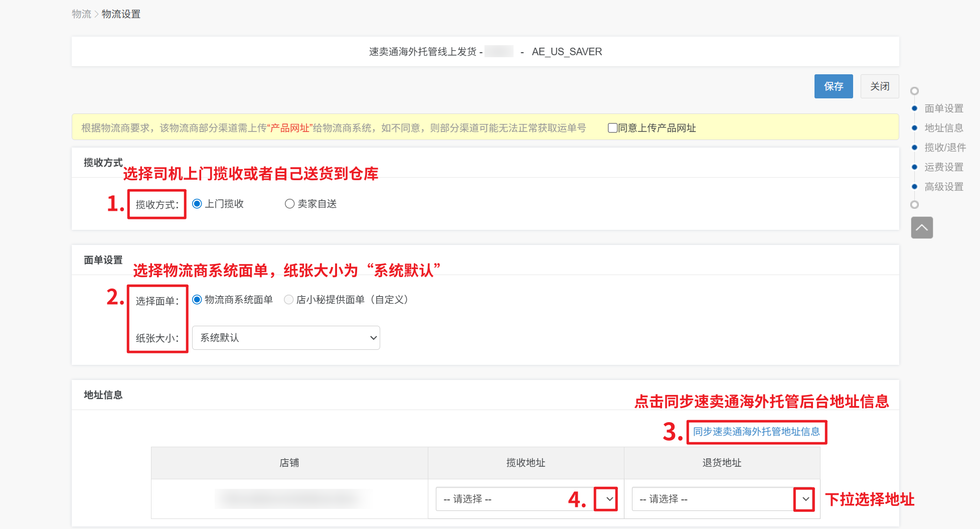980x529 pixels.
Task: Click the 关闭 close button
Action: click(x=879, y=86)
